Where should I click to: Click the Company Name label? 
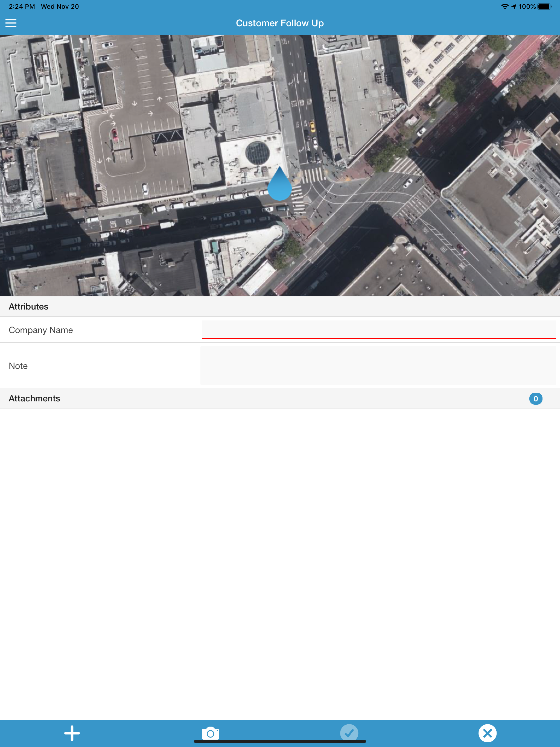[41, 330]
